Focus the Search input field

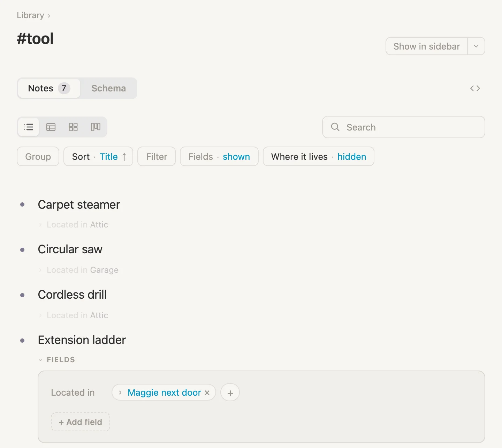click(x=404, y=127)
